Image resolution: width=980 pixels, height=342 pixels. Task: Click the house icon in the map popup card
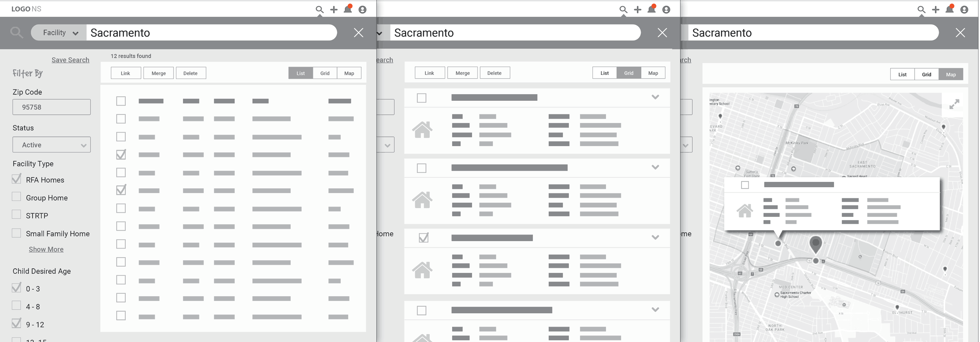click(x=744, y=211)
